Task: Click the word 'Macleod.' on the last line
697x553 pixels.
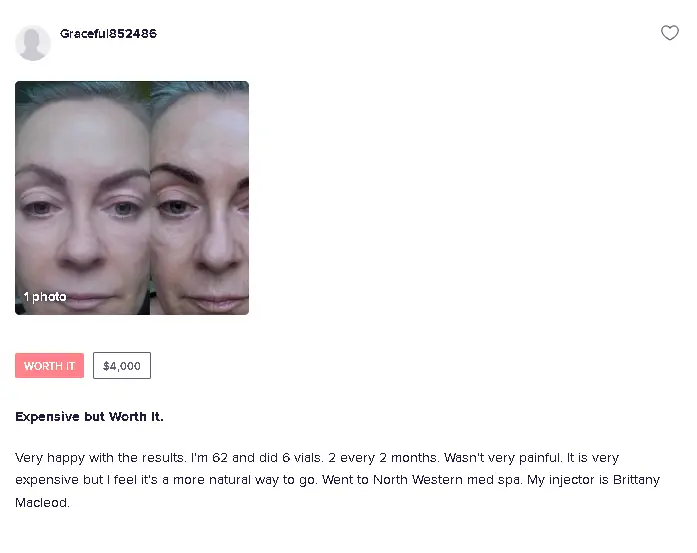Action: tap(42, 503)
